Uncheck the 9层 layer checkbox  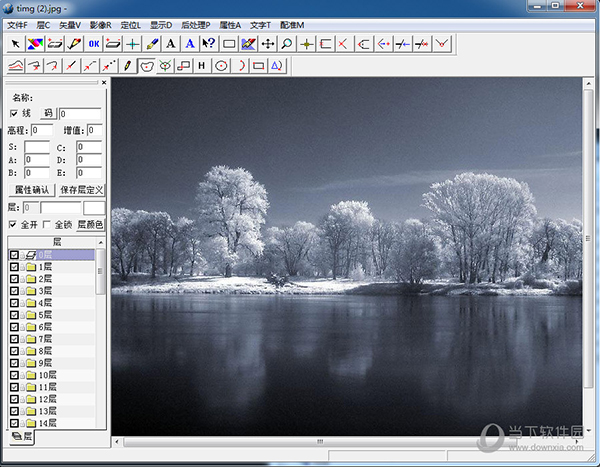14,363
